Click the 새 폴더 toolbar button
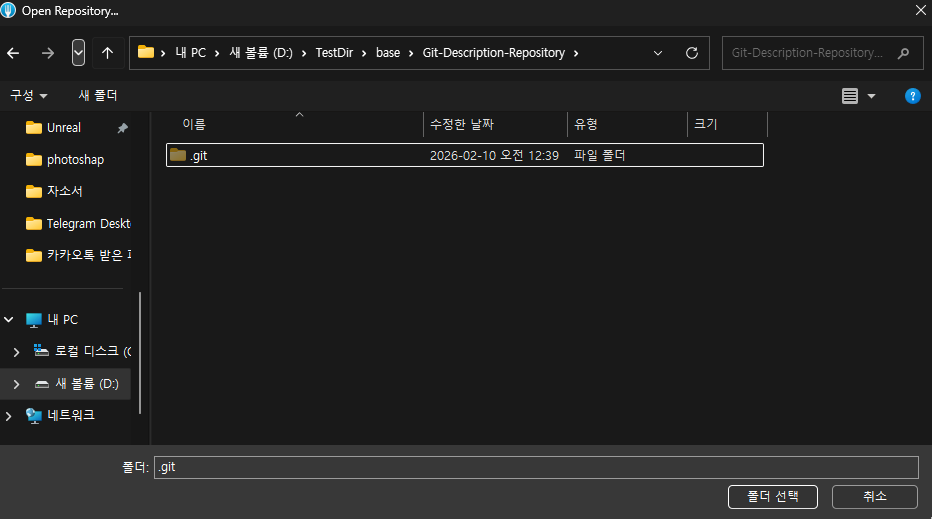 pyautogui.click(x=98, y=96)
